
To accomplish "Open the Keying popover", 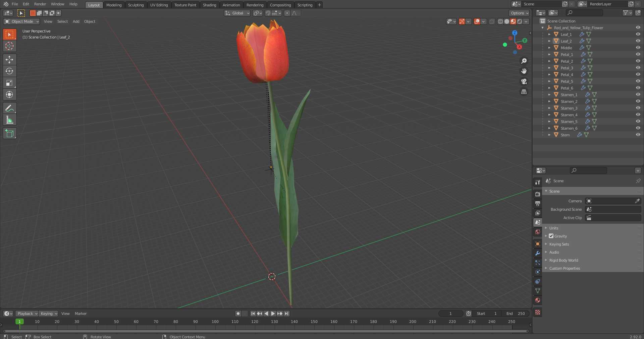I will point(49,314).
